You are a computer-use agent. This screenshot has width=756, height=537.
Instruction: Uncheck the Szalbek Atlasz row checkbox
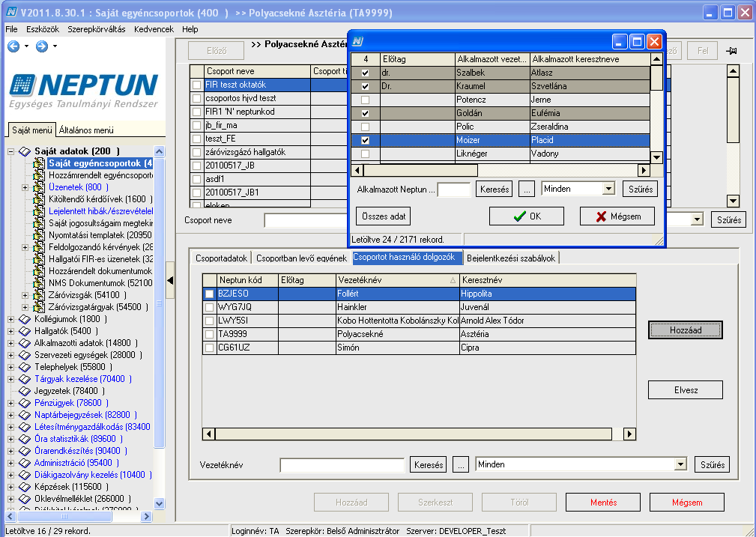(365, 73)
